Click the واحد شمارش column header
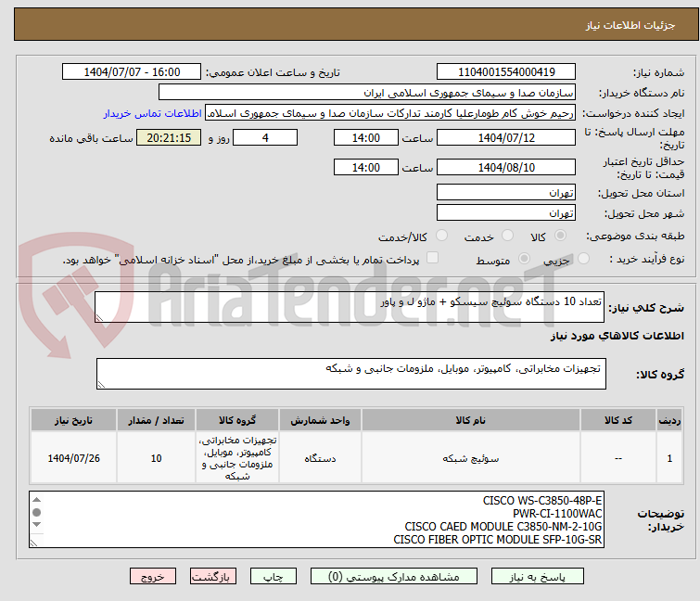The width and height of the screenshot is (700, 601). pos(320,420)
